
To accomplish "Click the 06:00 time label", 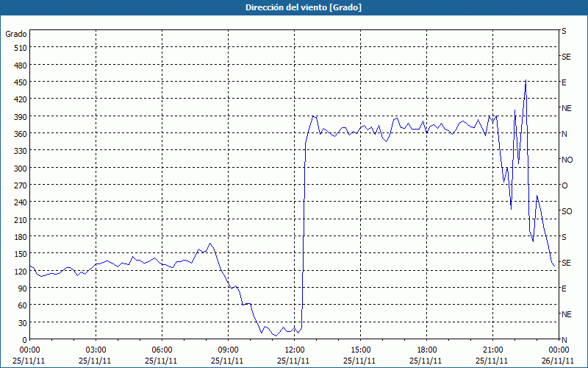I will click(x=162, y=350).
